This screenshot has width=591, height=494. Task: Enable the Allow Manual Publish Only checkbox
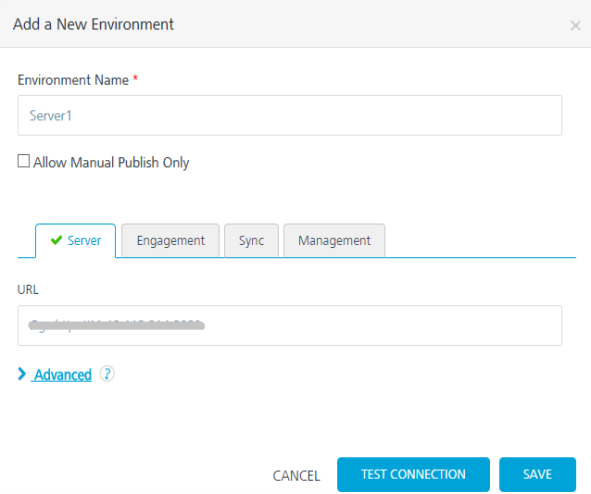coord(23,161)
